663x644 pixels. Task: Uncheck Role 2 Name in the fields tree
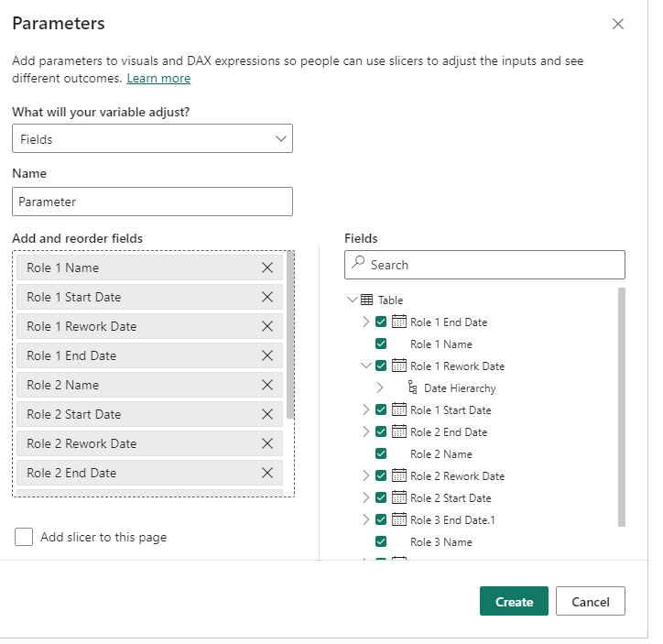(381, 453)
